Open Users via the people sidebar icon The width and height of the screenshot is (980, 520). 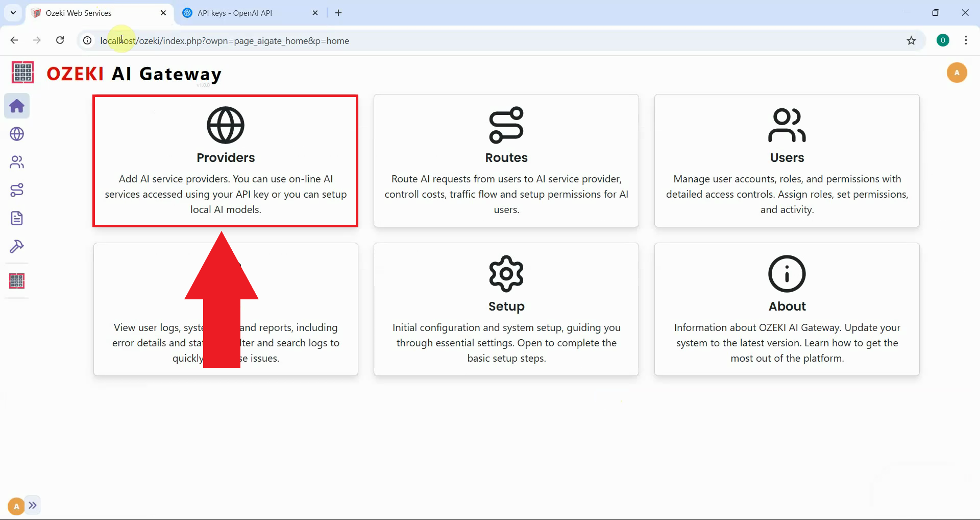coord(17,162)
